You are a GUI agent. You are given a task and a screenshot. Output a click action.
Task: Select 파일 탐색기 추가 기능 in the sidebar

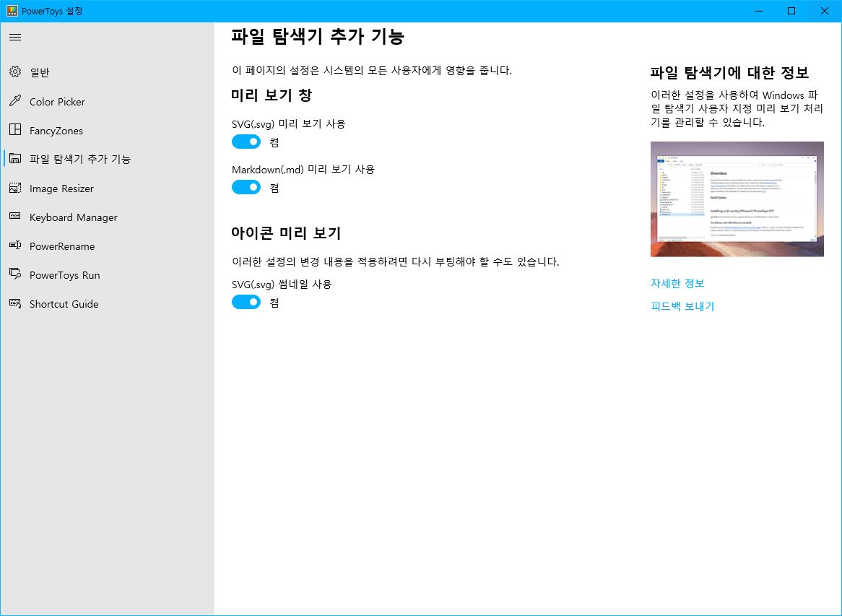tap(108, 159)
